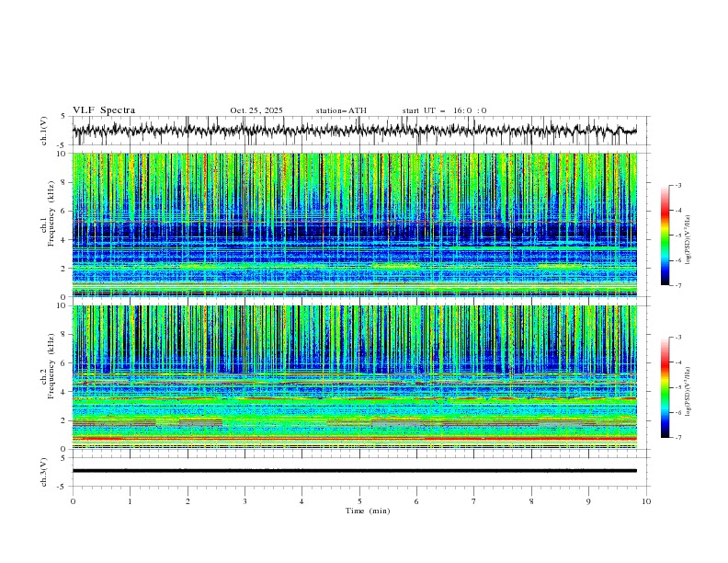Click the ch.1 voltage waveform trace
The image size is (728, 563).
355,131
